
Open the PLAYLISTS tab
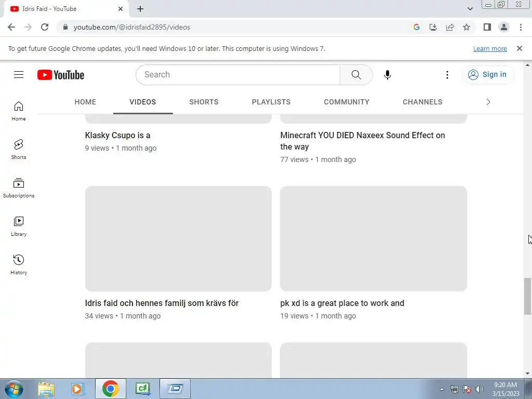271,102
